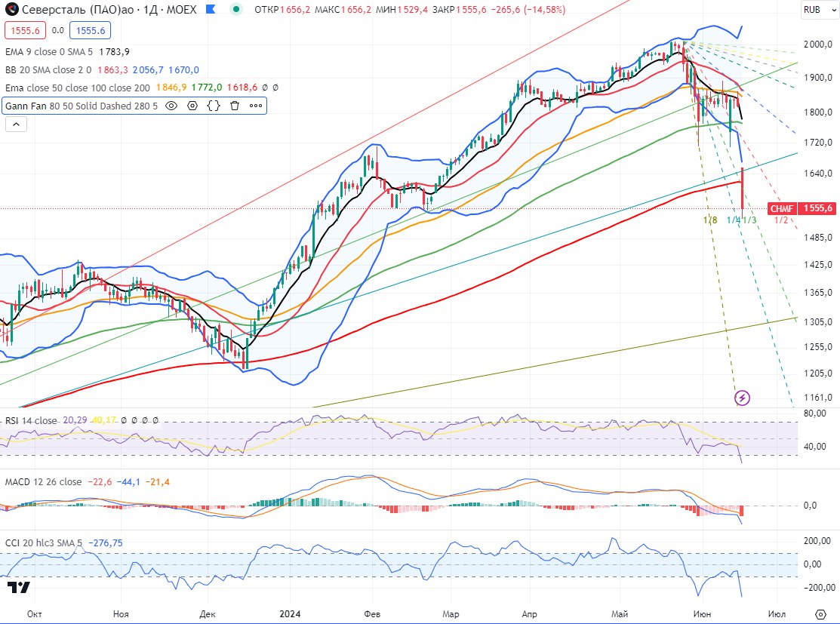Select the BB 20 SMA close indicator legend
The height and width of the screenshot is (624, 840).
(48, 69)
